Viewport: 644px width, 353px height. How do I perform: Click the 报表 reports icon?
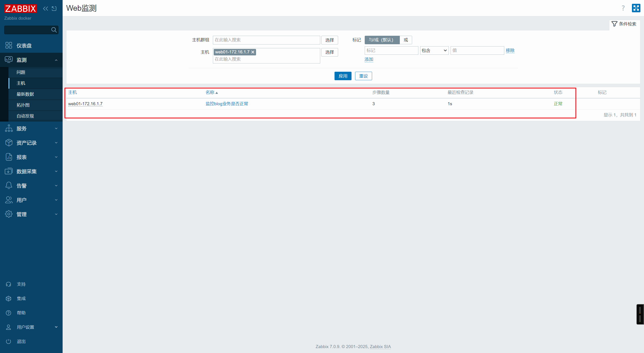coord(9,157)
